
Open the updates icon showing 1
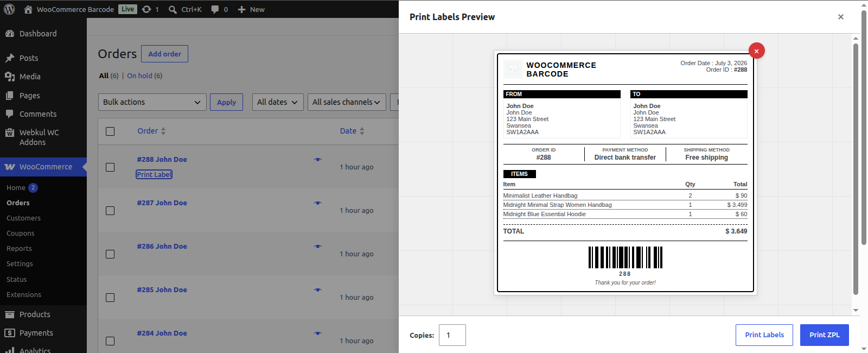[146, 9]
